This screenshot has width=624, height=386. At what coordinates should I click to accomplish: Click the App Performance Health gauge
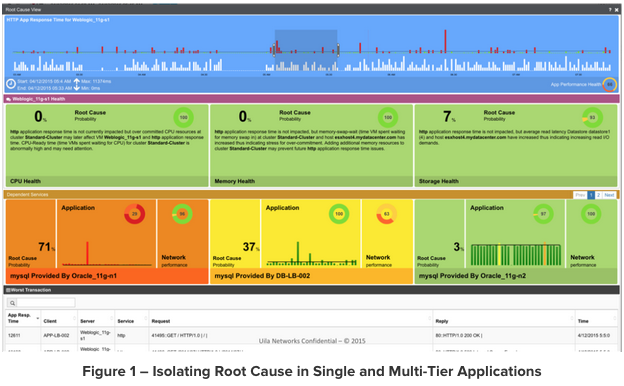pos(609,84)
